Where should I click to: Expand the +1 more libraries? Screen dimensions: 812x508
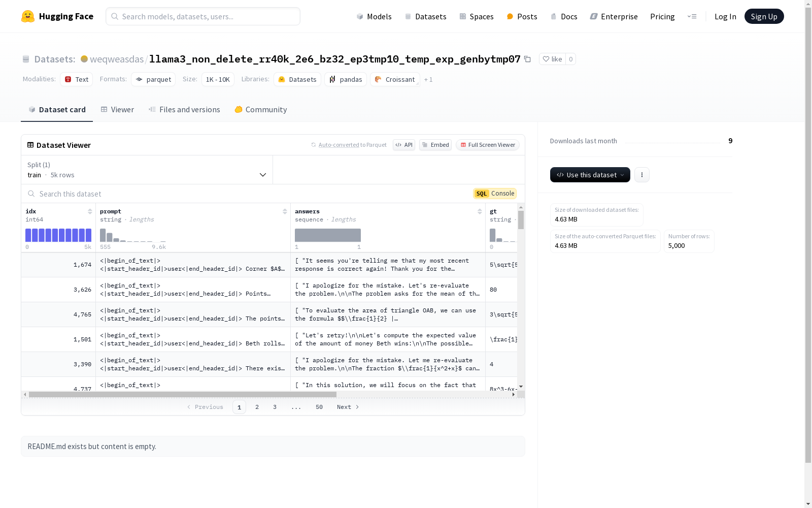(x=428, y=79)
